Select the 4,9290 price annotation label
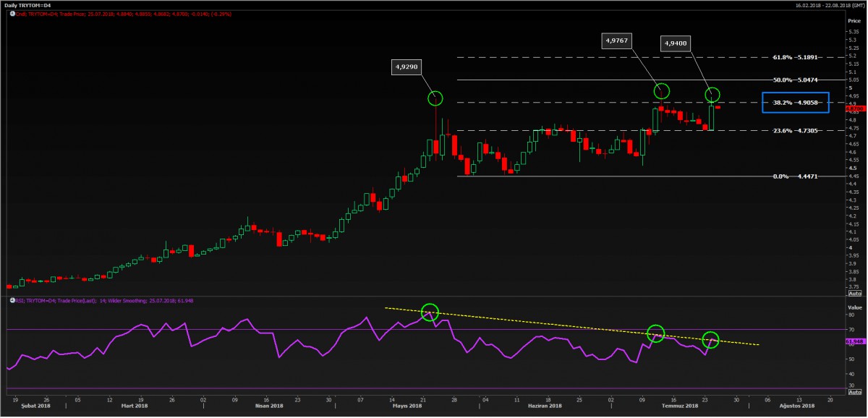The height and width of the screenshot is (418, 868). click(407, 67)
